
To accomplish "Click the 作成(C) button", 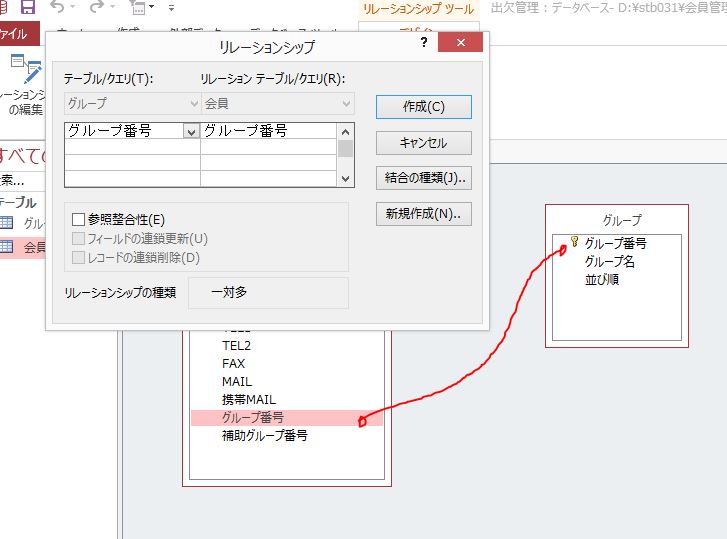I will [424, 107].
